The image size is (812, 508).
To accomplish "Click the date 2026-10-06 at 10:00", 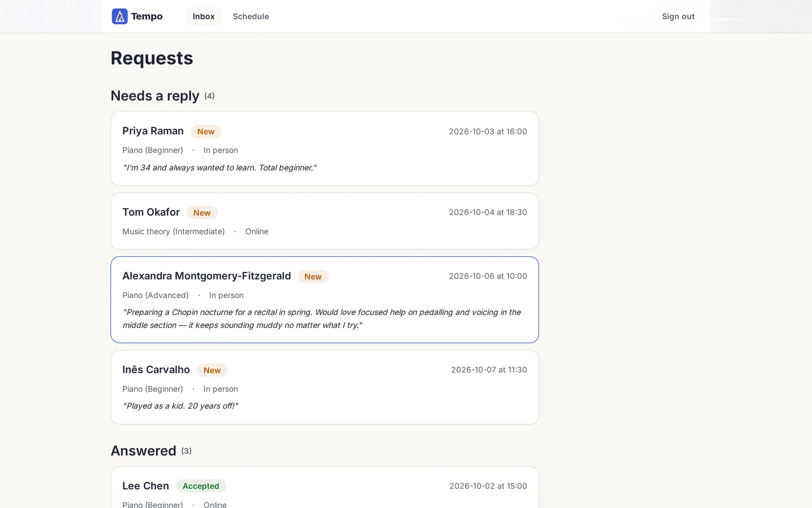I will (x=488, y=276).
